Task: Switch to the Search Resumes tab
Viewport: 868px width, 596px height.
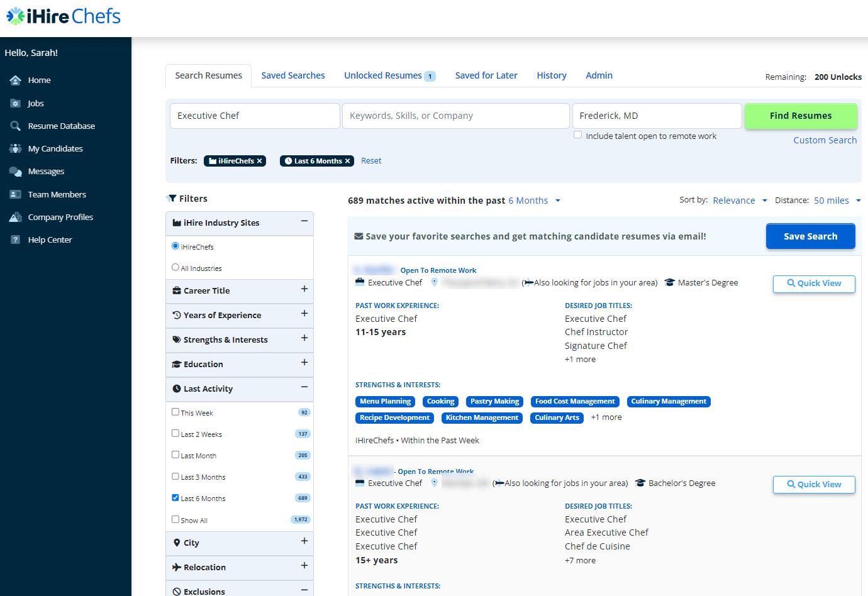Action: click(x=208, y=75)
